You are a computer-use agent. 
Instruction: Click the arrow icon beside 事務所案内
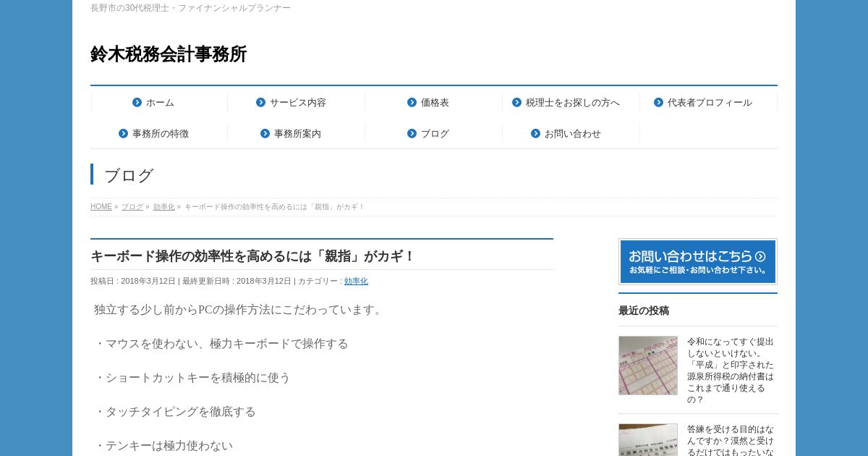tap(265, 134)
